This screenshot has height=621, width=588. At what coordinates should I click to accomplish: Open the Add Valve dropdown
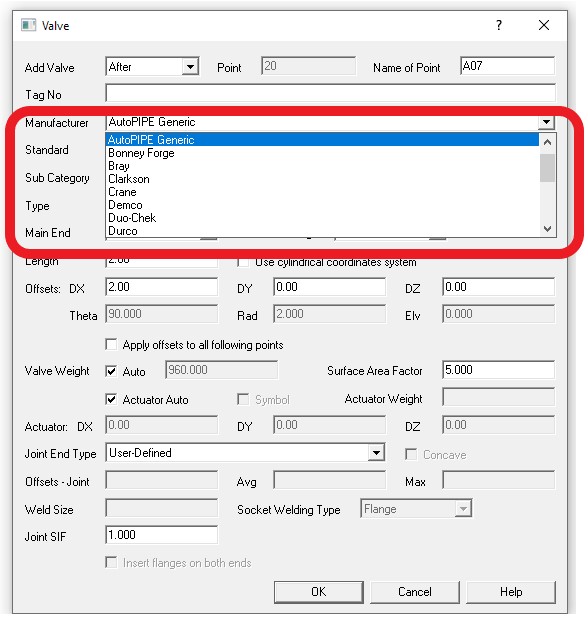coord(190,67)
